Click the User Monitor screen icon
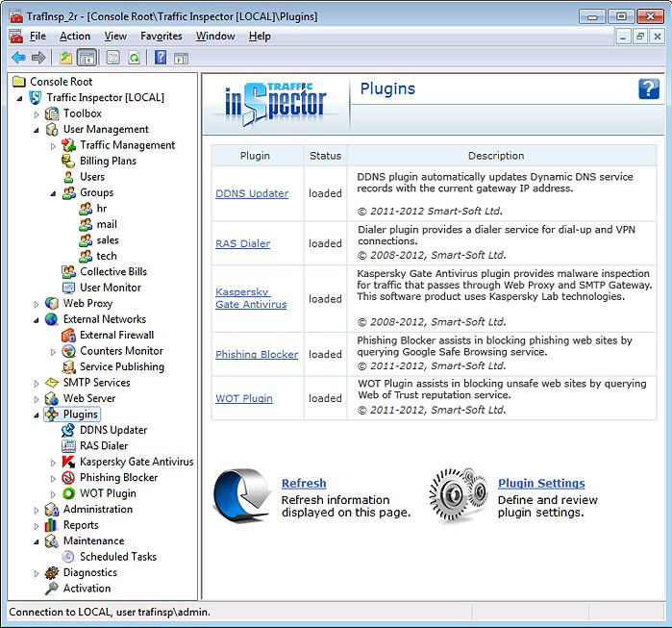 (68, 288)
